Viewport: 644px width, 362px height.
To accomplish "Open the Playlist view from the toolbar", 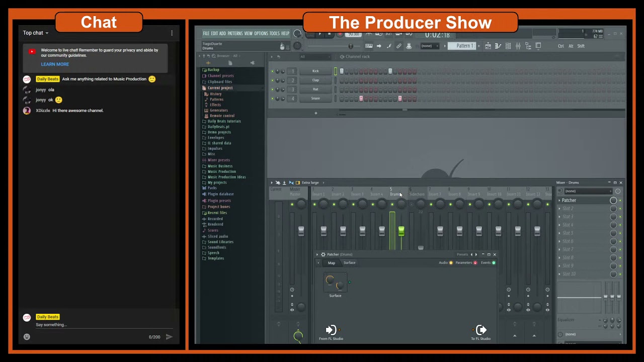I will tap(488, 46).
